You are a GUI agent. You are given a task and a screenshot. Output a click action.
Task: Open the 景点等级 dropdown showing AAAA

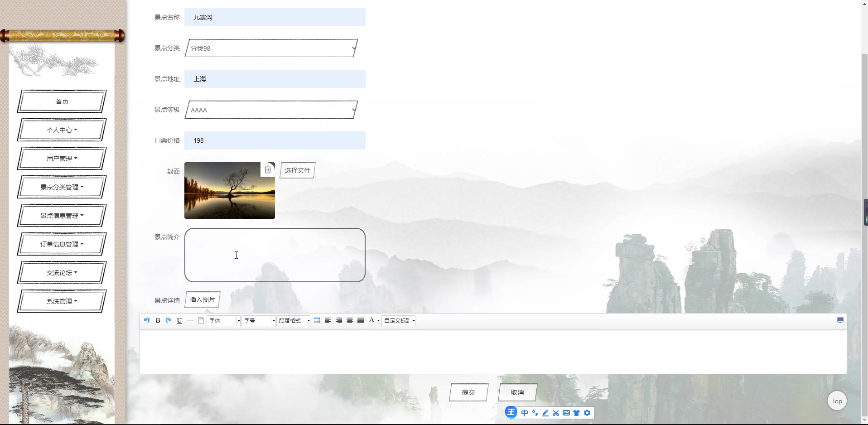(x=271, y=110)
